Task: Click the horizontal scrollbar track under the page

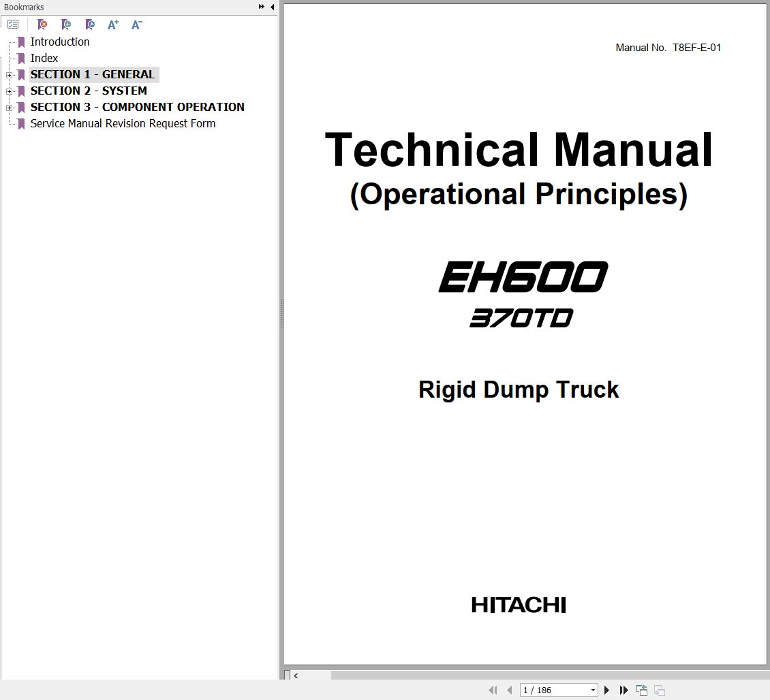Action: 550,675
